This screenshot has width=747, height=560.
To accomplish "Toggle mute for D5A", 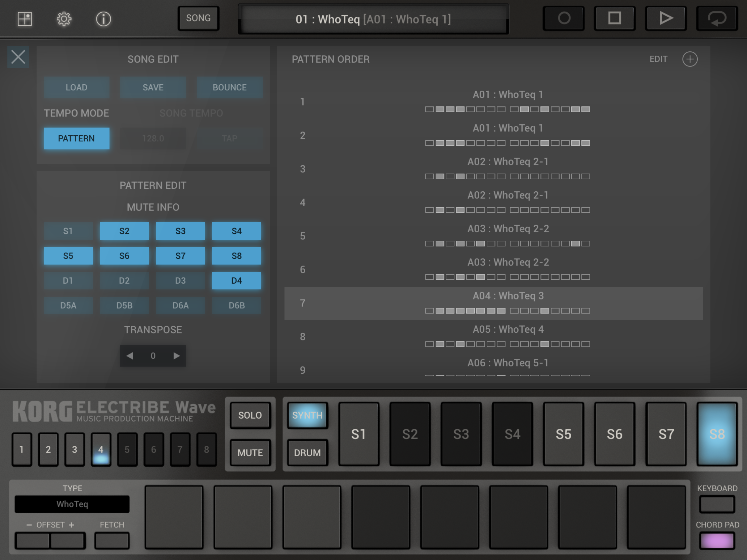I will point(68,306).
